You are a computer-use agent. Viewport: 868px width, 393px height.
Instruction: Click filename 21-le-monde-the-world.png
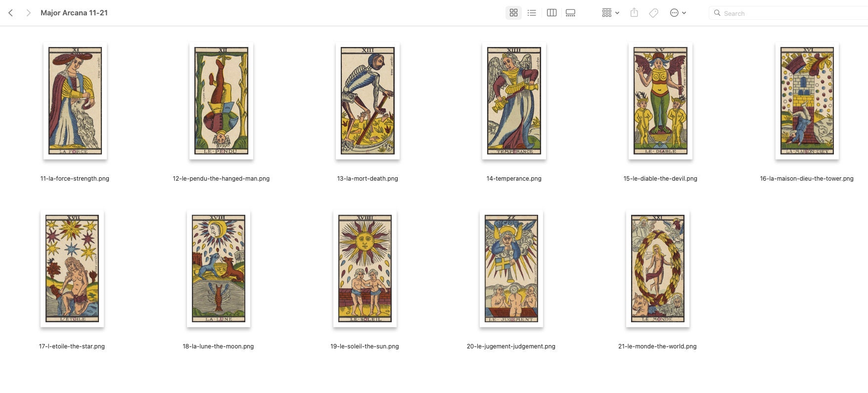657,346
